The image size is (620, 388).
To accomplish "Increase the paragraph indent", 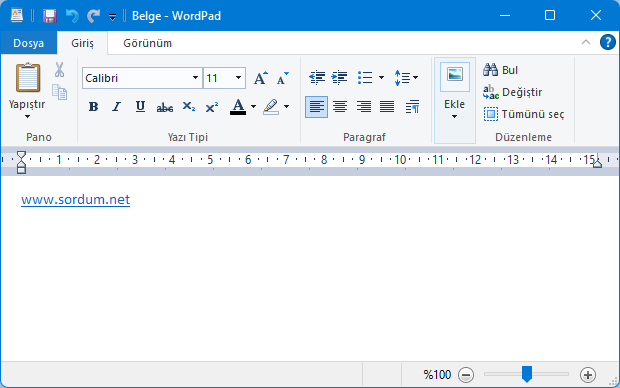I will pos(340,78).
